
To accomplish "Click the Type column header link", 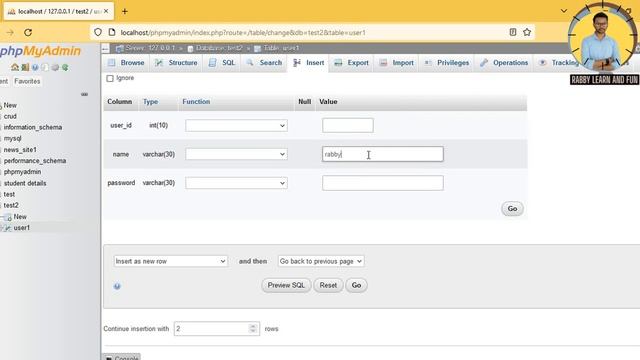I will (x=150, y=102).
